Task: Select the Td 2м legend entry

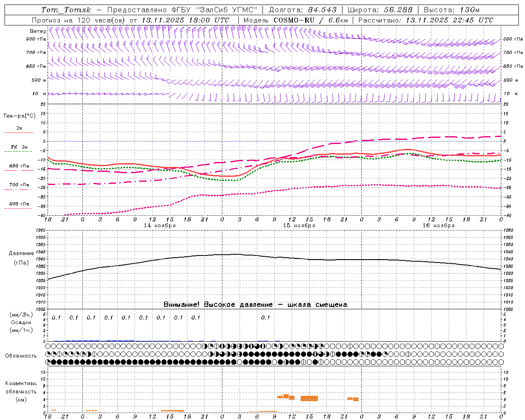Action: point(19,147)
